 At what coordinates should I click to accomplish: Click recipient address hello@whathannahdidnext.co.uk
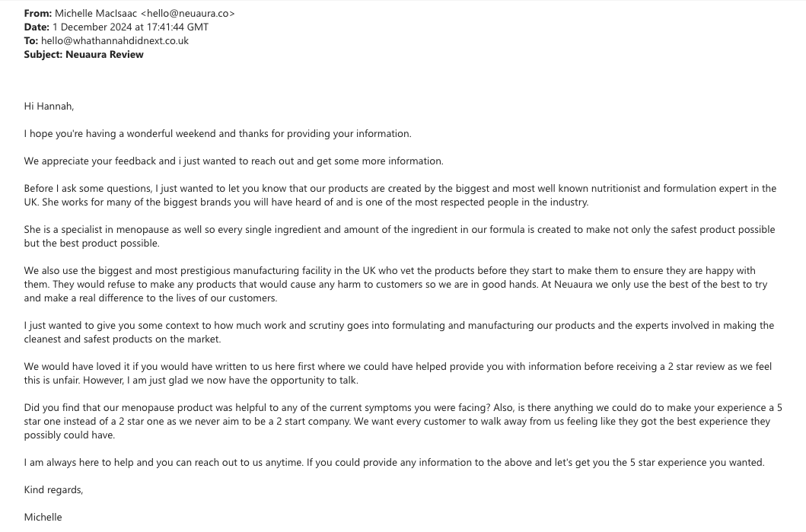click(x=114, y=40)
